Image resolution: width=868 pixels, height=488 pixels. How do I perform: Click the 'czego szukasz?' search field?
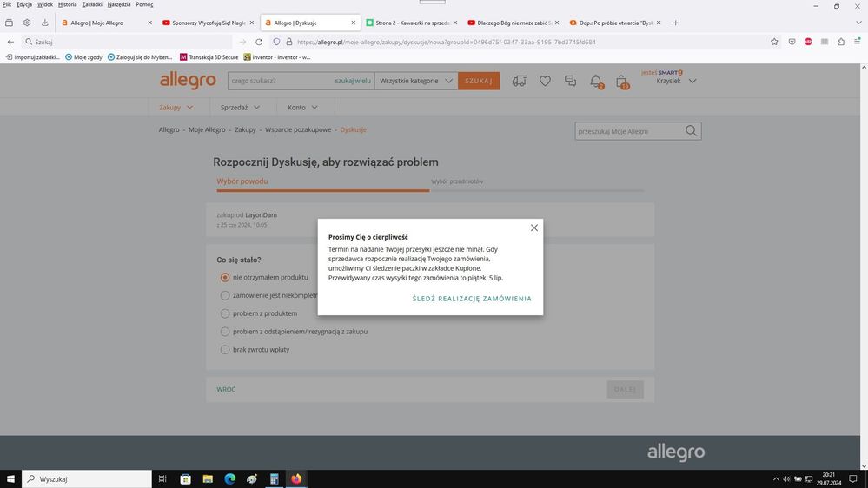point(278,81)
